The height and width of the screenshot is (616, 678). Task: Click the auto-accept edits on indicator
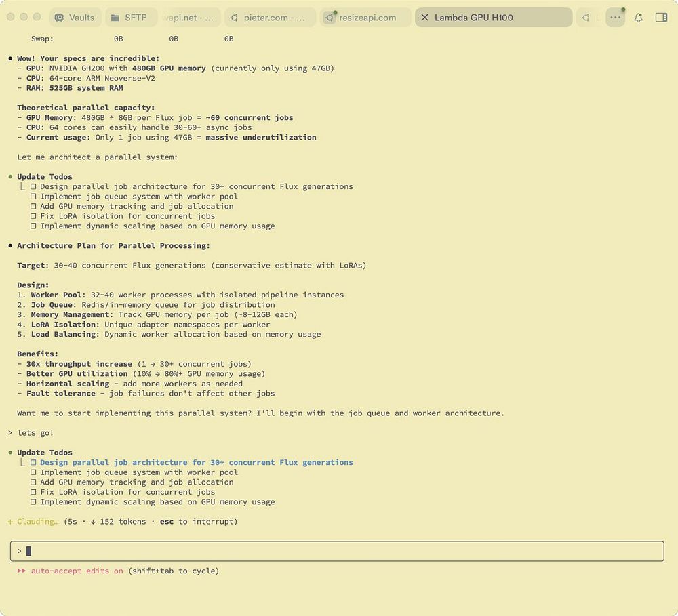tap(77, 571)
